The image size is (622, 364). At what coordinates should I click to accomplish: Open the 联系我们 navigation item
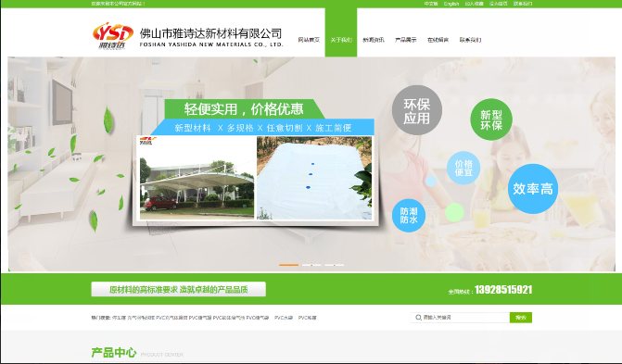tap(471, 40)
